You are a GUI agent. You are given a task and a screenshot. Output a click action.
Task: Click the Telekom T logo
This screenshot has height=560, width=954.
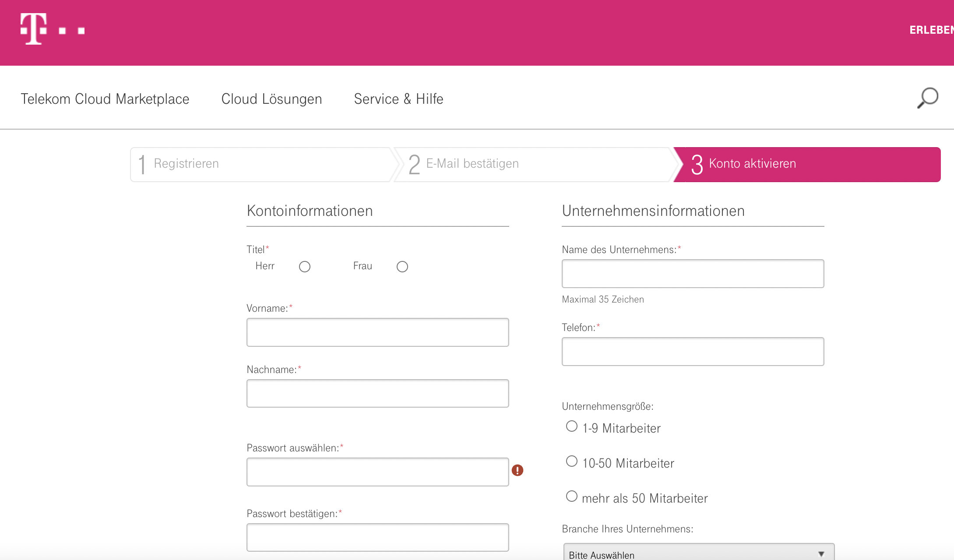pos(34,29)
